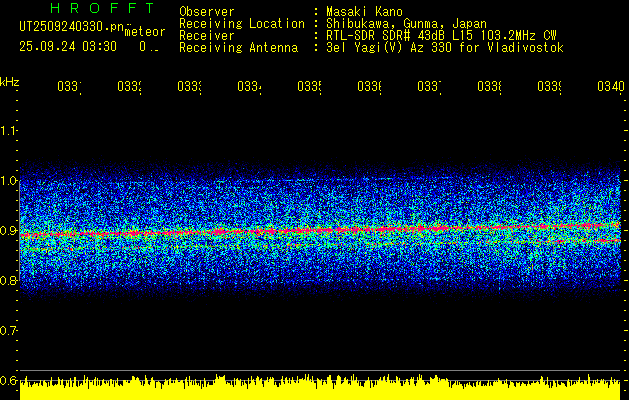Click the 0340 time marker
This screenshot has width=629, height=400.
tap(611, 86)
